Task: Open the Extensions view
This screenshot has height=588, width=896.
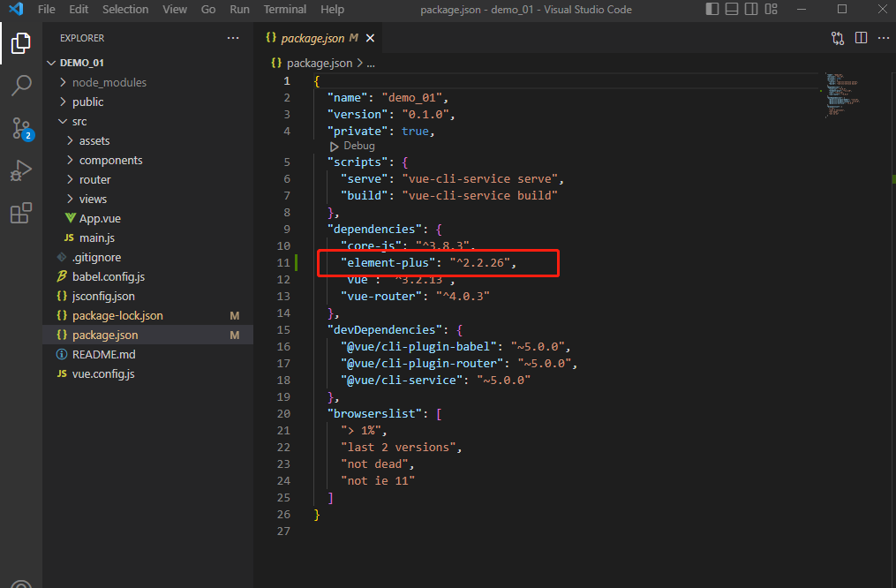Action: (x=21, y=213)
